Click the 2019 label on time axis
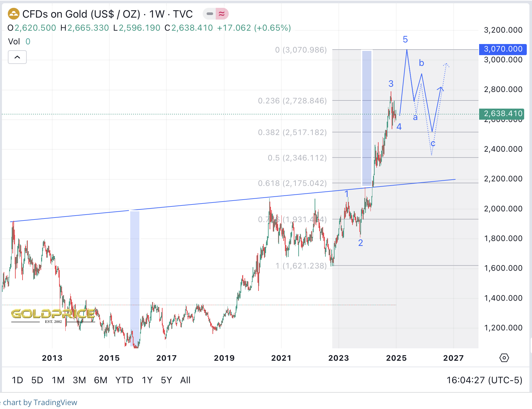This screenshot has height=409, width=532. (224, 358)
